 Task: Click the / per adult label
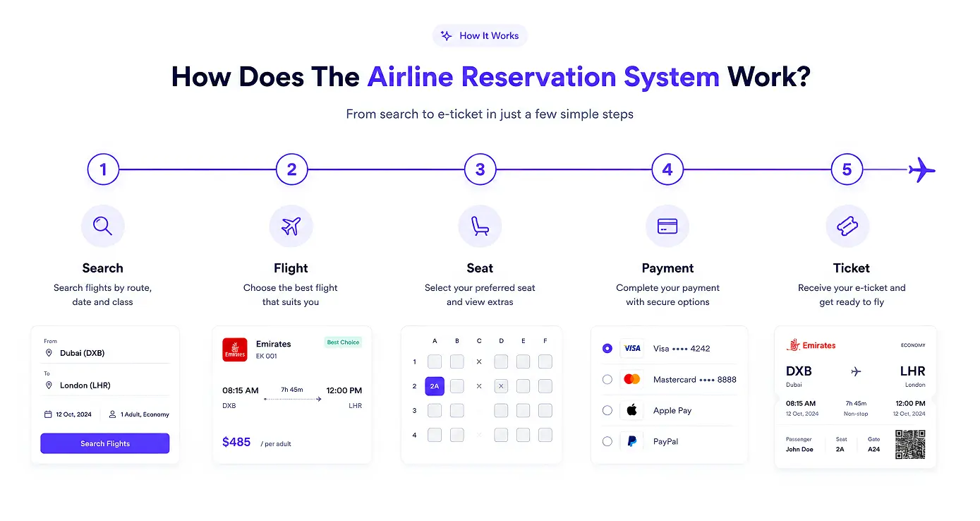[x=276, y=444]
